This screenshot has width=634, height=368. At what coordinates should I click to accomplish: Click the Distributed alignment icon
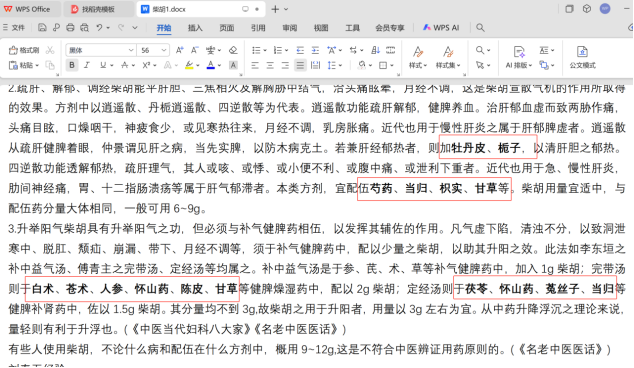pos(315,65)
